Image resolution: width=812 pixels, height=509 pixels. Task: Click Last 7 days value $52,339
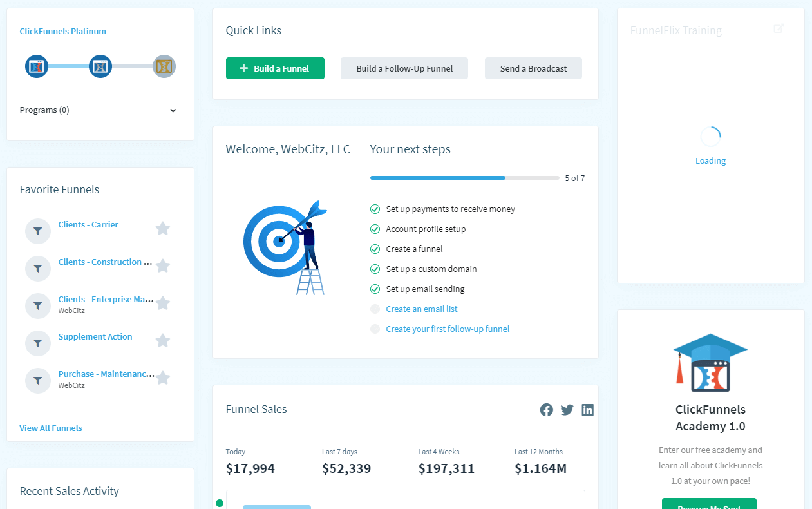coord(346,468)
